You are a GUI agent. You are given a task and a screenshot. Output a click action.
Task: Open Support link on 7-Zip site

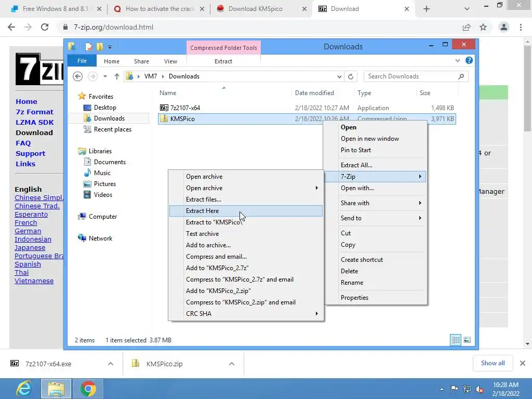pyautogui.click(x=30, y=153)
